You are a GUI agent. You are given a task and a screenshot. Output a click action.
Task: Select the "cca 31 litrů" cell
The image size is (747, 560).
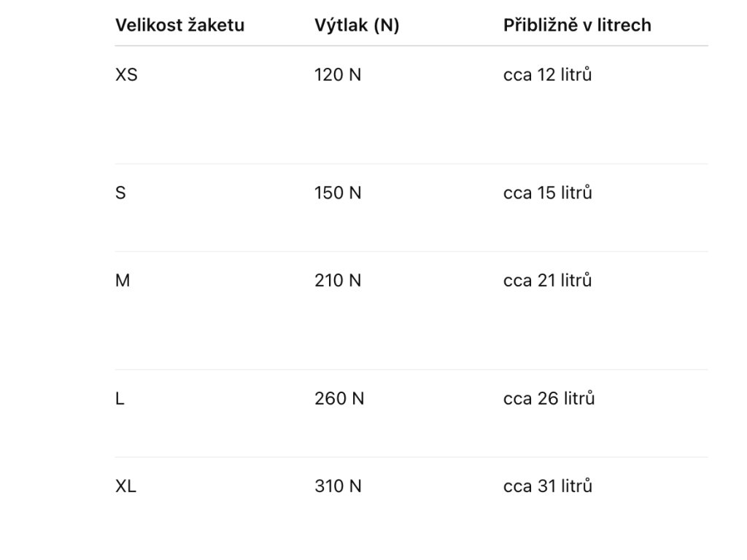(x=547, y=486)
